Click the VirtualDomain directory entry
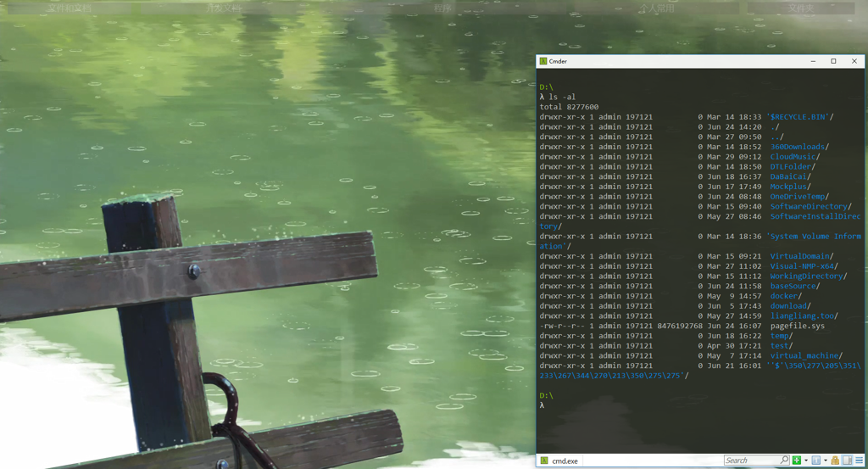This screenshot has height=469, width=868. click(x=800, y=256)
